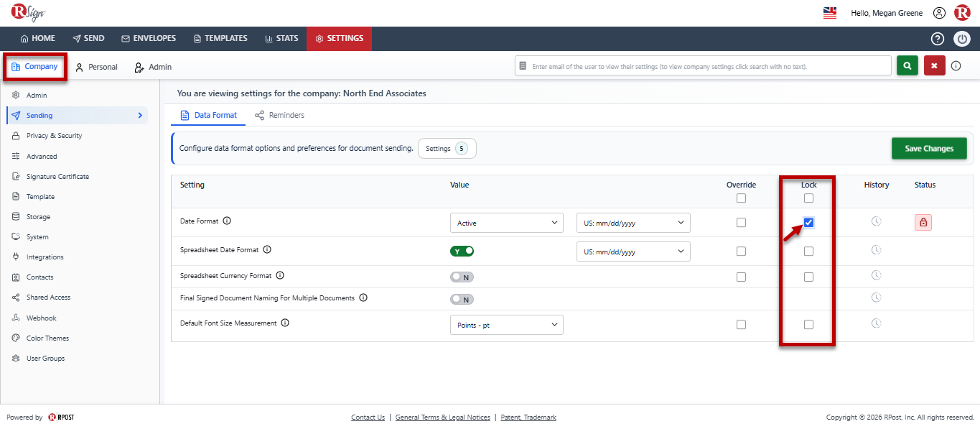Open the user profile avatar icon
Screen dimensions: 980x429
click(939, 13)
